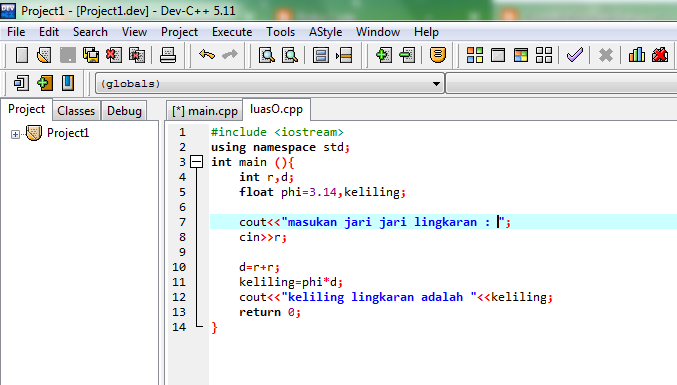
Task: Click the Dev-C++ title bar app icon
Action: point(8,10)
